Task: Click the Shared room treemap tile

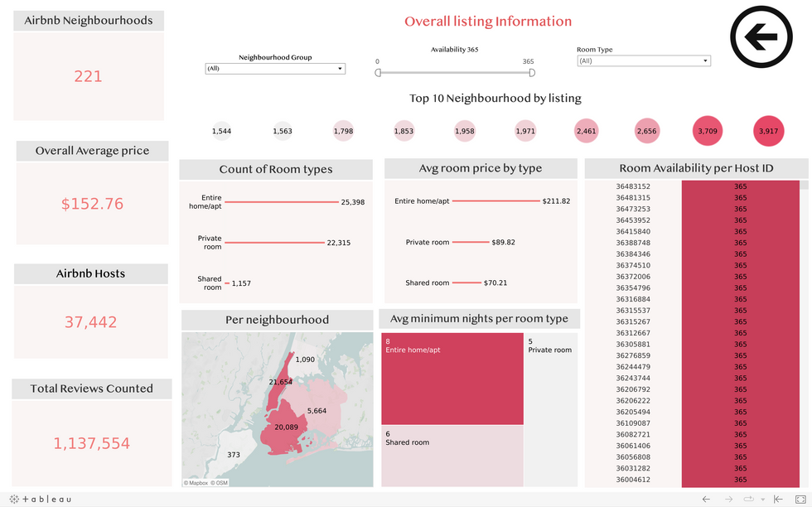Action: coord(452,456)
